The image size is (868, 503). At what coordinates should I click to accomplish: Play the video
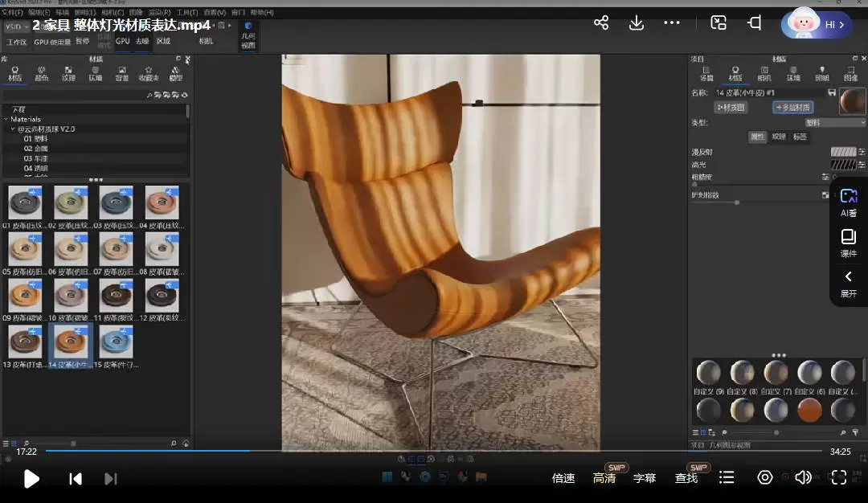pyautogui.click(x=31, y=479)
